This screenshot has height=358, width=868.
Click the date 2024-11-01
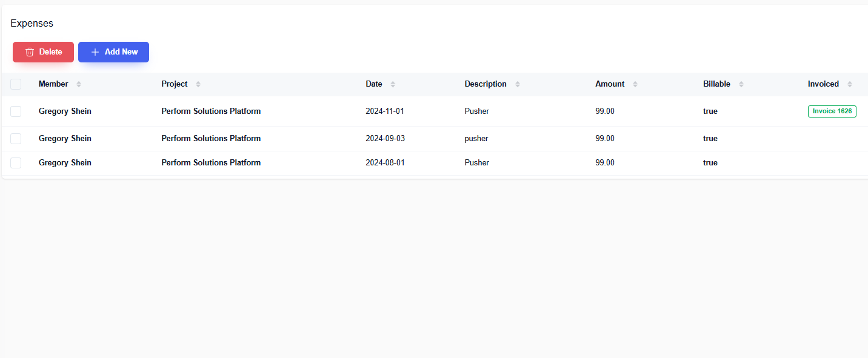[385, 111]
